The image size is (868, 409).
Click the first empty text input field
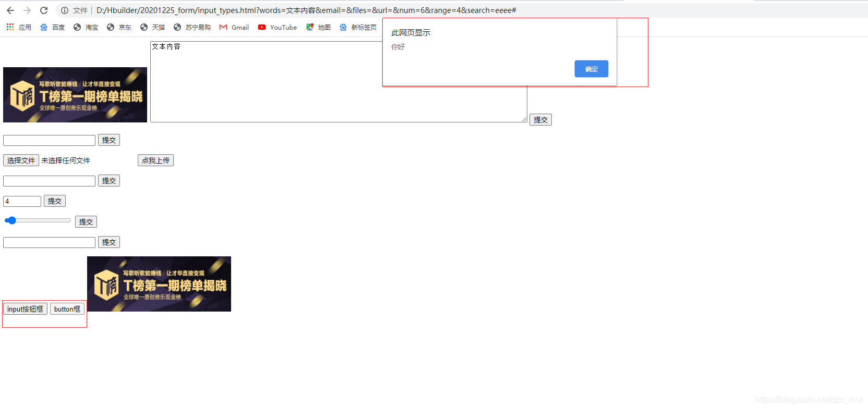[49, 140]
